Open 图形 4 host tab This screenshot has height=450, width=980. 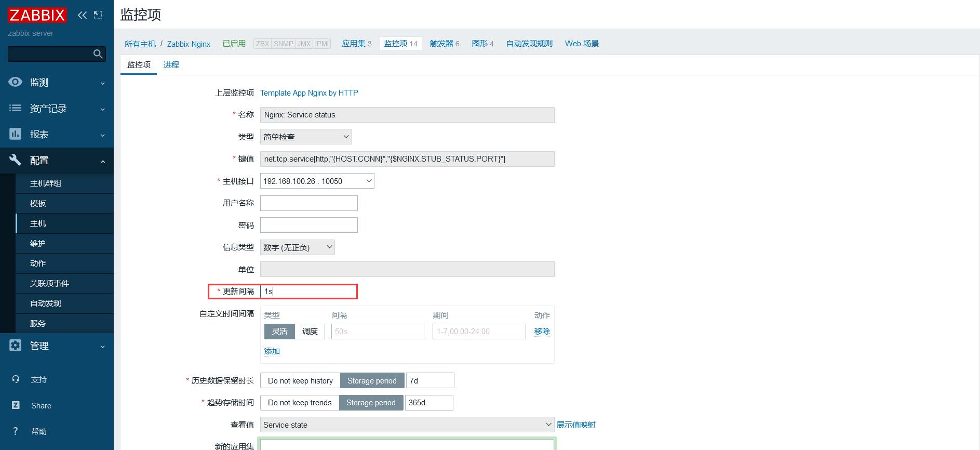[x=482, y=44]
